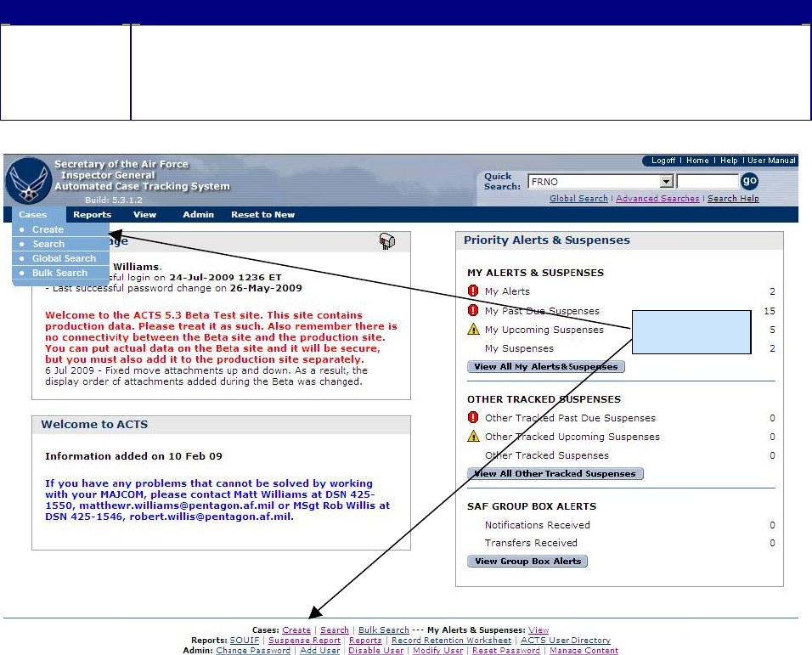Click red alert icon beside My Alerts
This screenshot has width=812, height=655.
click(x=473, y=291)
